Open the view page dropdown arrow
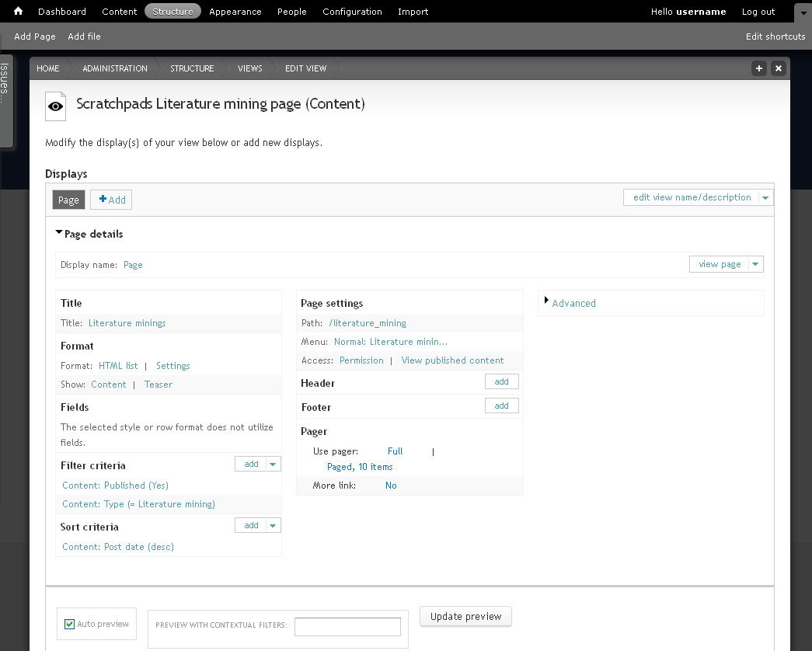 (755, 264)
